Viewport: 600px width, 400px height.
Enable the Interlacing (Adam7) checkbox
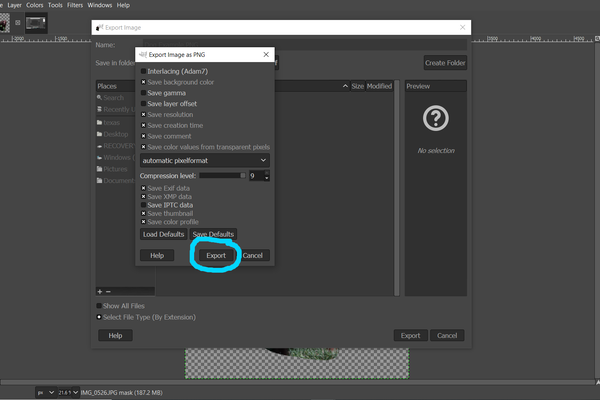143,71
